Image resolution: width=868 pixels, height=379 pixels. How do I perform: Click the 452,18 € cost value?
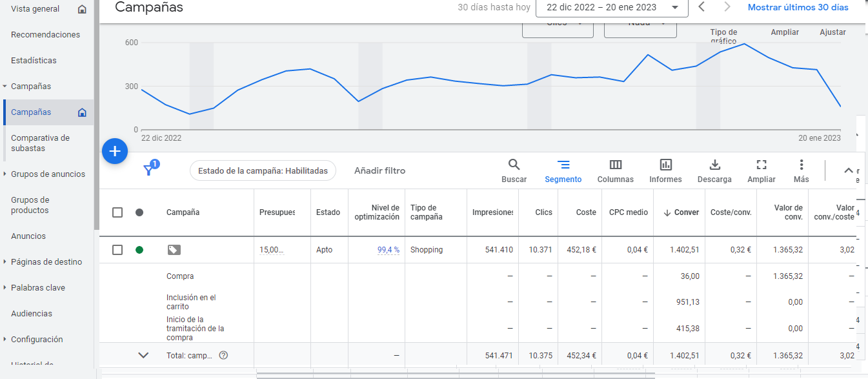581,250
